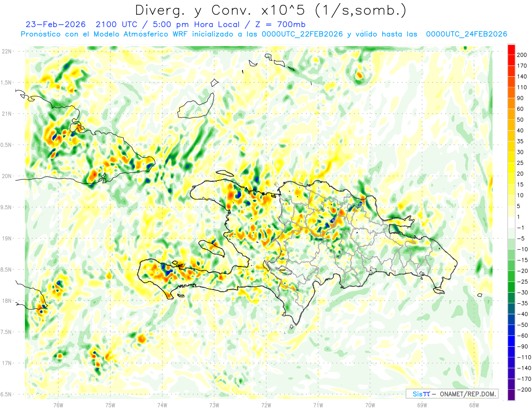Click the positive '1' colorbar label

pos(519,217)
